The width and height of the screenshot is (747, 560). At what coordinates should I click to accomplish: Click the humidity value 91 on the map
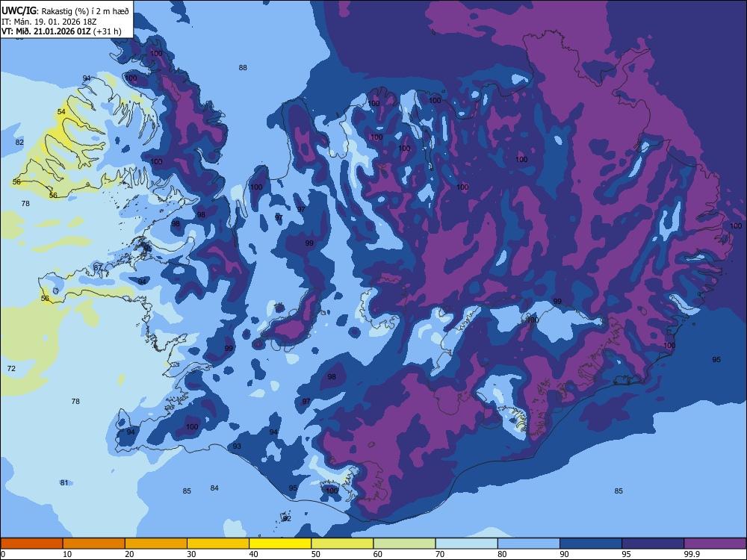point(86,78)
